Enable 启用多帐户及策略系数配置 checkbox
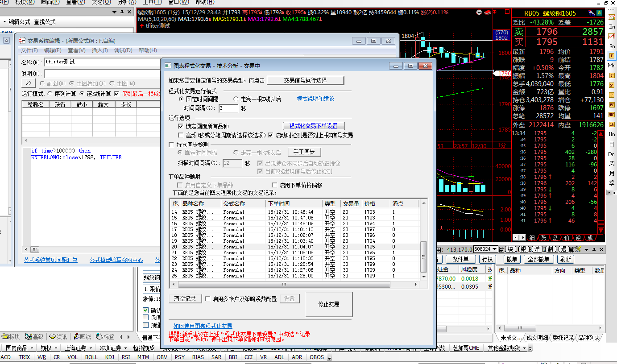Image resolution: width=617 pixels, height=364 pixels. coord(207,299)
